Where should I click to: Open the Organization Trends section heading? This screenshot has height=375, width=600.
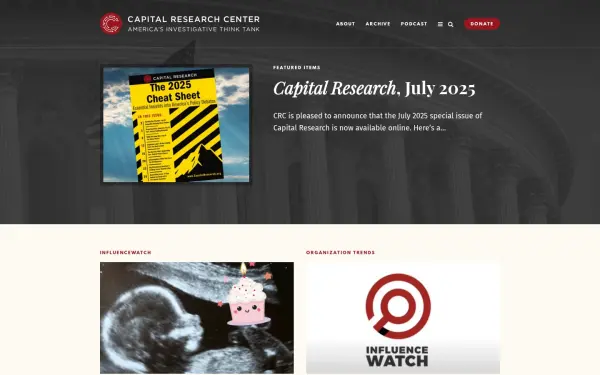point(340,253)
